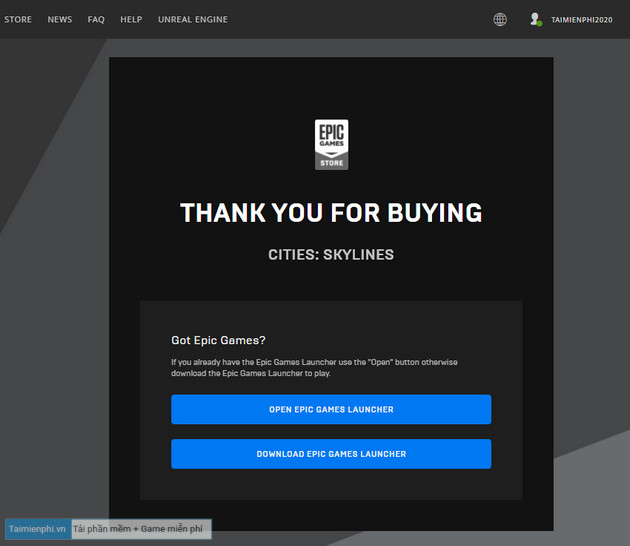Viewport: 630px width, 546px height.
Task: Click Open Epic Games Launcher button
Action: pyautogui.click(x=331, y=409)
